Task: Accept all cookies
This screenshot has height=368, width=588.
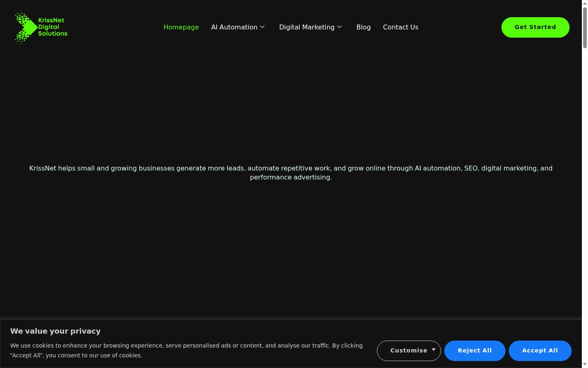Action: tap(540, 351)
